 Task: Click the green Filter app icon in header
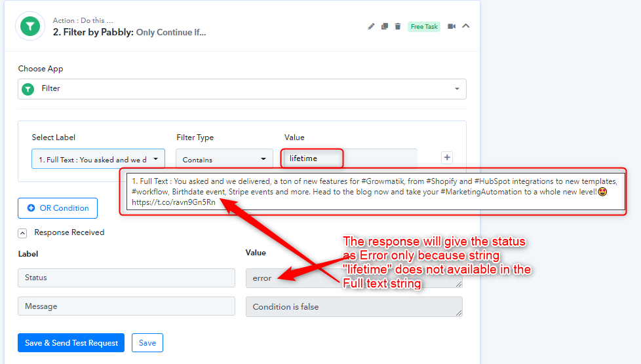[30, 26]
